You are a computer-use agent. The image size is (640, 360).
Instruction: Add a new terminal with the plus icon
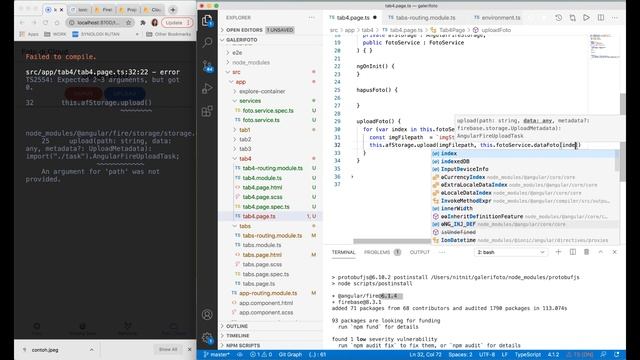(x=558, y=252)
